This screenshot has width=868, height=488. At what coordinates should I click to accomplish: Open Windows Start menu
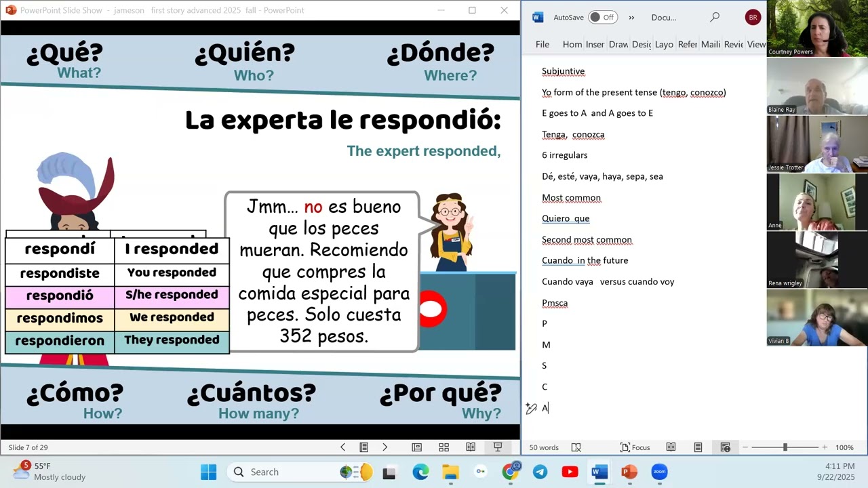click(x=208, y=472)
